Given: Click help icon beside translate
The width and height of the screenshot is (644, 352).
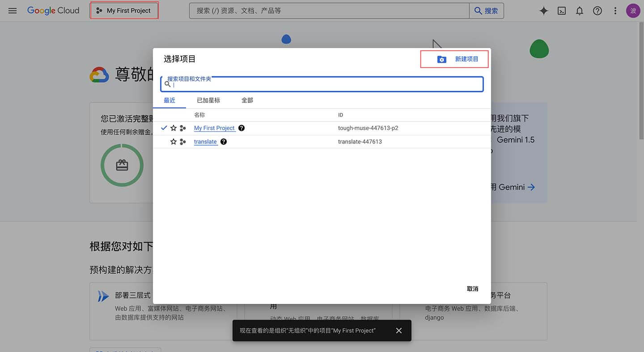Looking at the screenshot, I should [224, 142].
